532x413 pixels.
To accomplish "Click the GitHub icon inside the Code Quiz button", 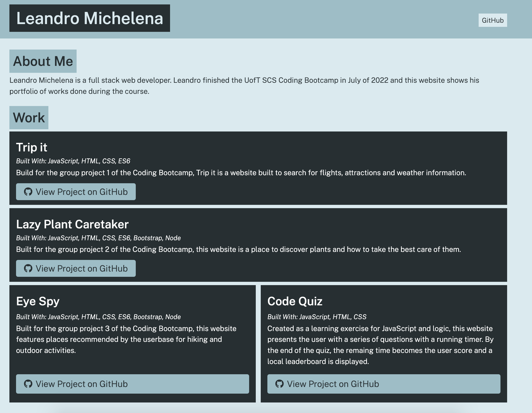I will pos(279,384).
